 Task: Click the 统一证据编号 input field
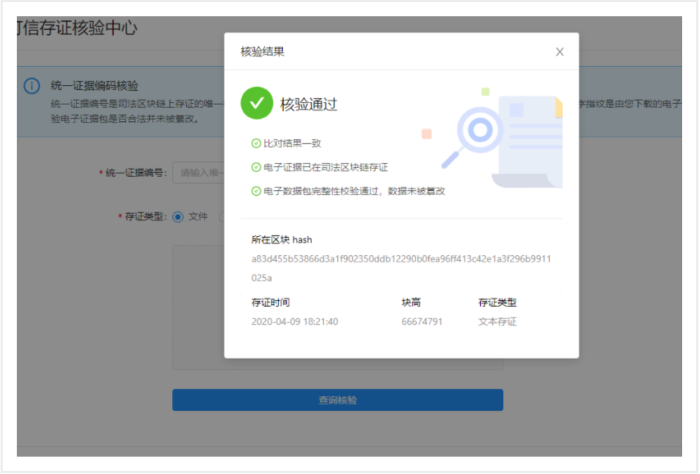(198, 173)
